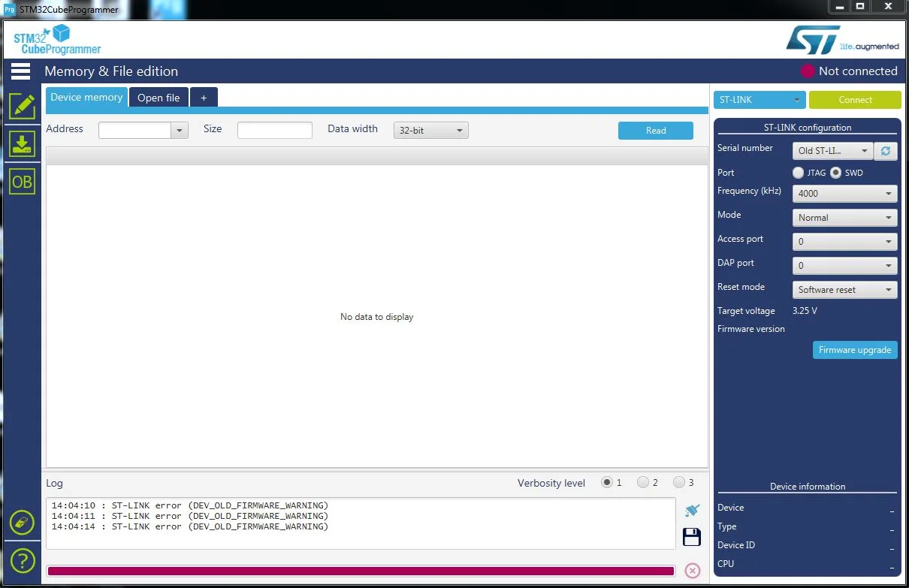Click the ST-LINK configuration heading
The height and width of the screenshot is (588, 909).
[808, 128]
